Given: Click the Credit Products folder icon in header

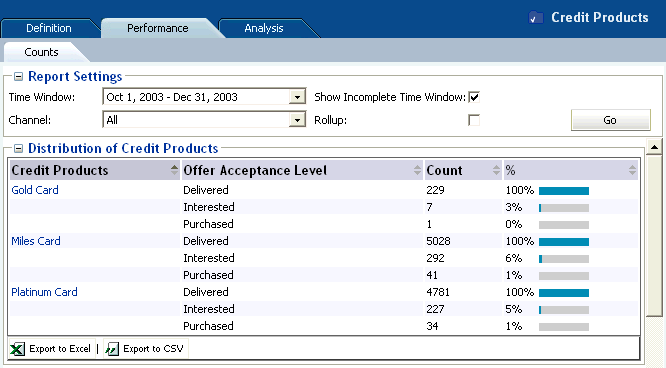Looking at the screenshot, I should (x=536, y=18).
